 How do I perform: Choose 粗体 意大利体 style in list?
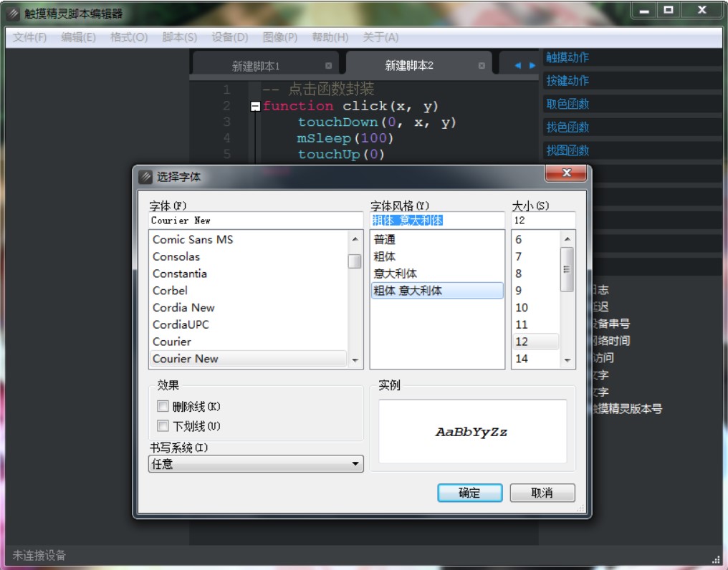point(437,291)
